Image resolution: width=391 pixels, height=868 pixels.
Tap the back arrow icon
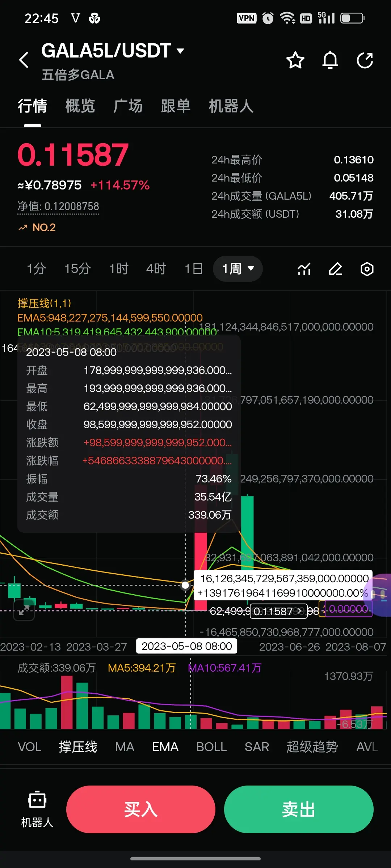(24, 60)
